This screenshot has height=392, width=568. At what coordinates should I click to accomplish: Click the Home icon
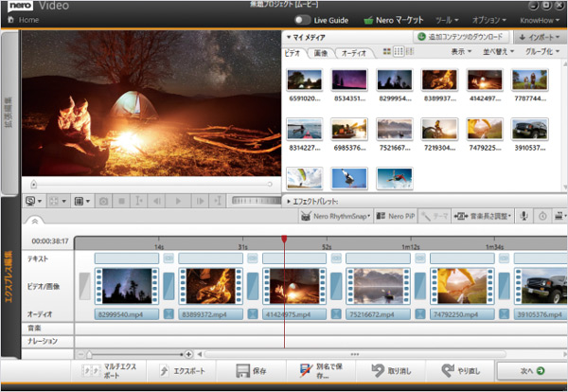coord(9,20)
